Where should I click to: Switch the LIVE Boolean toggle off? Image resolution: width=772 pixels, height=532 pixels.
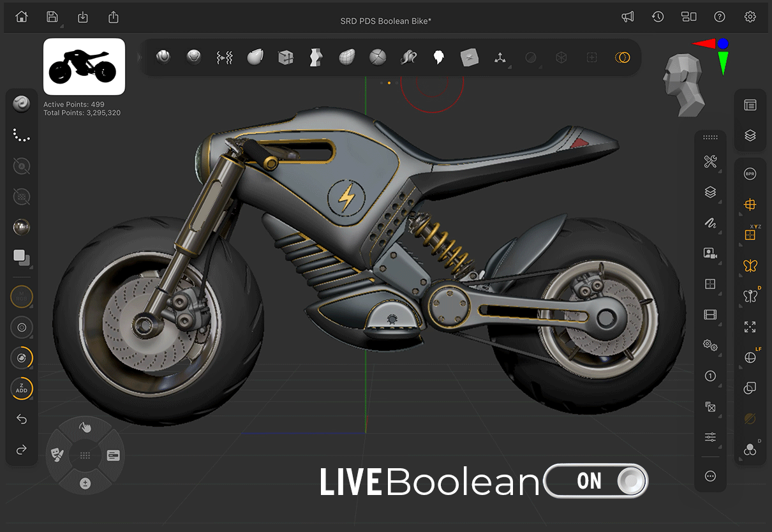[597, 481]
